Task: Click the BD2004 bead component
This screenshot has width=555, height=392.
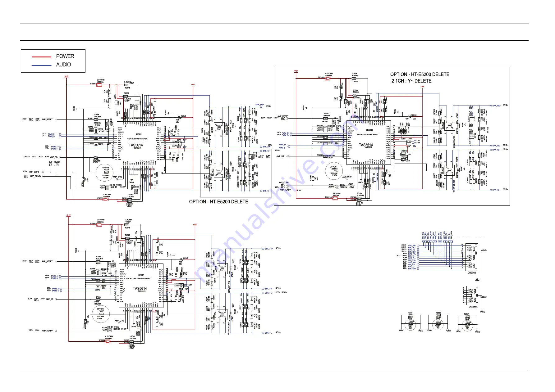Action: point(107,341)
